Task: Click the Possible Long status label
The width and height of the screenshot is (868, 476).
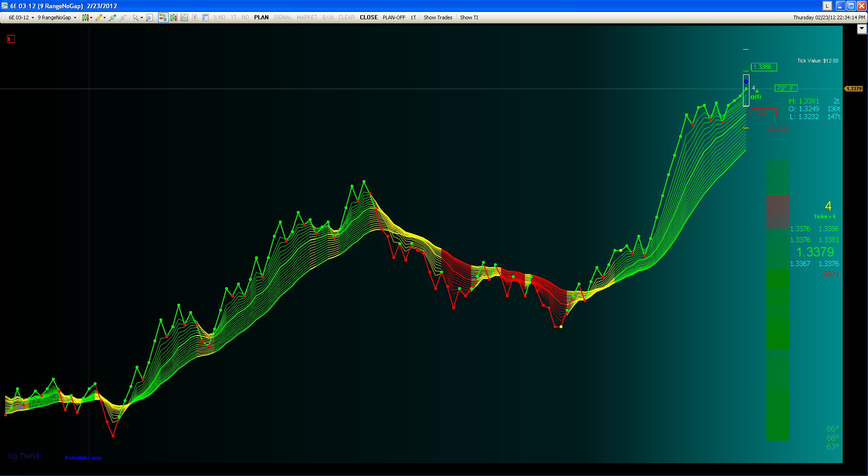Action: [x=83, y=458]
